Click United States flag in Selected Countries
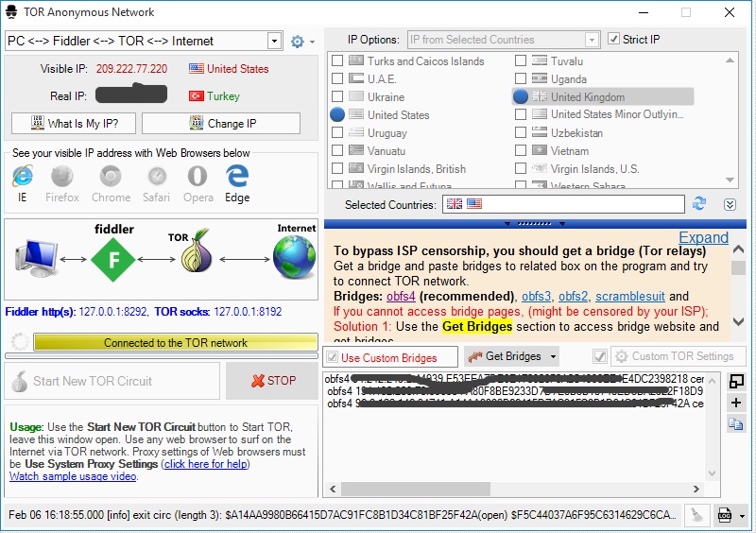This screenshot has width=756, height=533. [x=474, y=204]
